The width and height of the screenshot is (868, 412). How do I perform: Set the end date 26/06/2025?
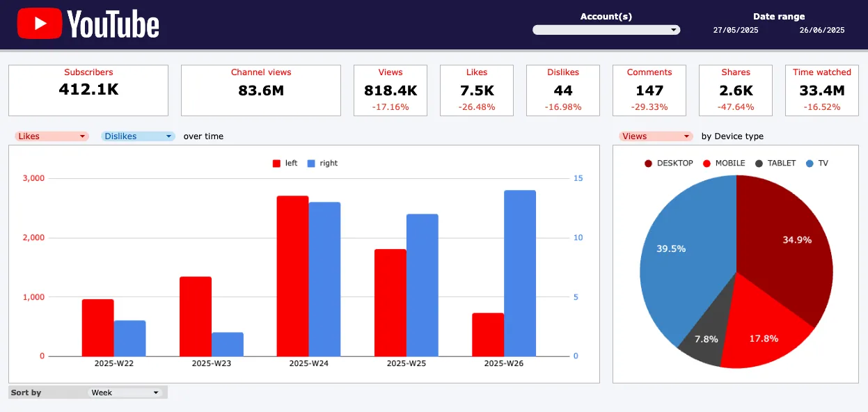[821, 30]
